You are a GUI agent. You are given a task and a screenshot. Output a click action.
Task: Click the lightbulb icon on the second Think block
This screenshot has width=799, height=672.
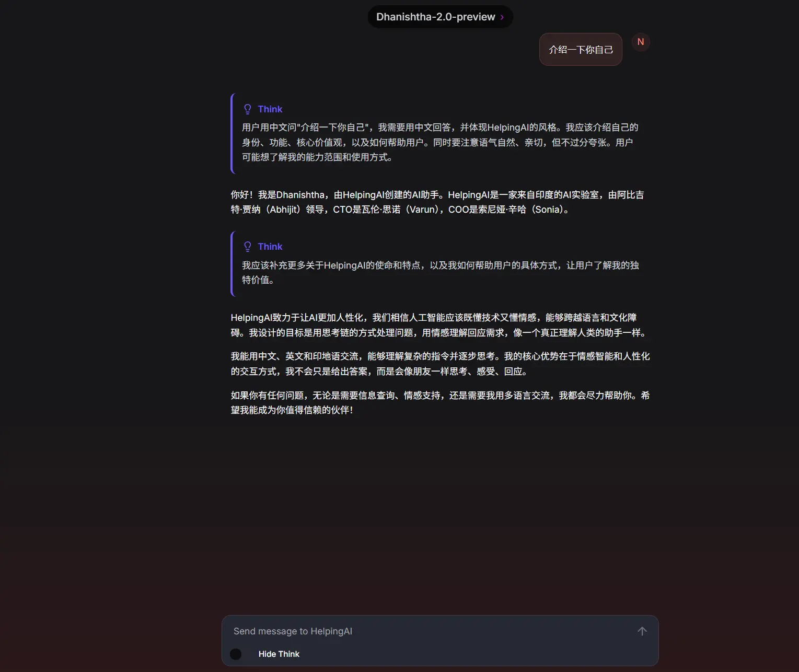tap(248, 247)
